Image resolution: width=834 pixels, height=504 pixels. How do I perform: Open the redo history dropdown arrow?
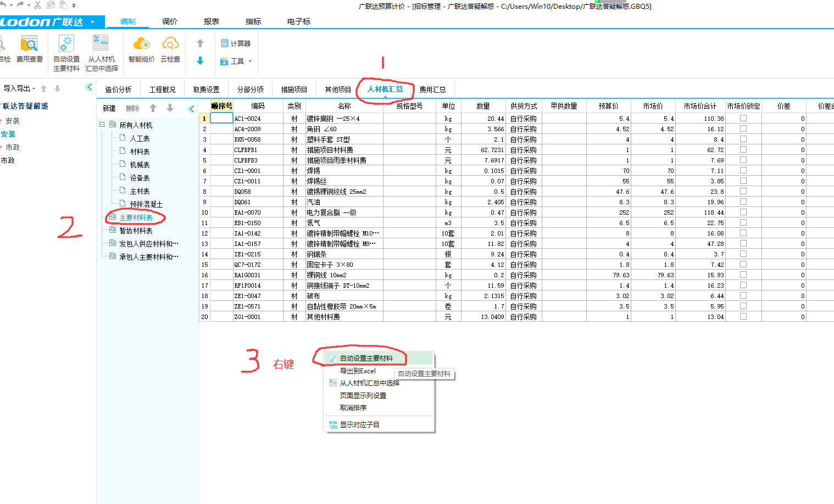coord(29,5)
